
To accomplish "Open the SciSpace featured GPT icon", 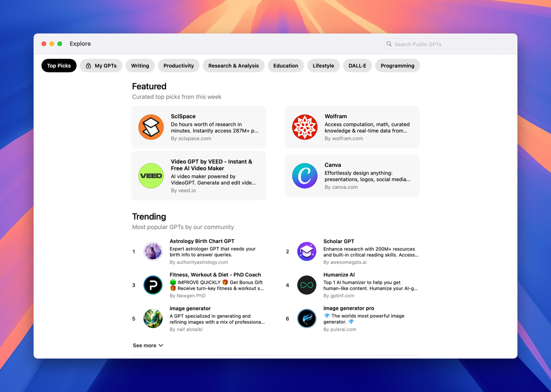I will point(151,127).
